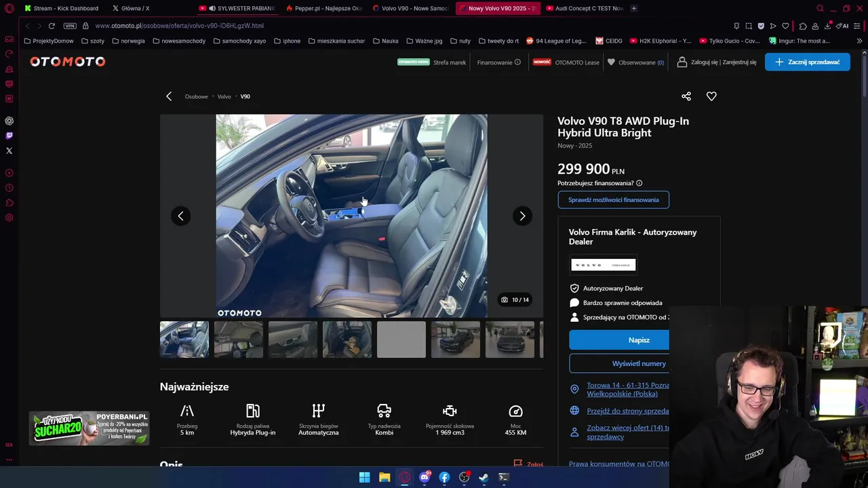
Task: Open CEIDG bookmark
Action: coord(609,41)
